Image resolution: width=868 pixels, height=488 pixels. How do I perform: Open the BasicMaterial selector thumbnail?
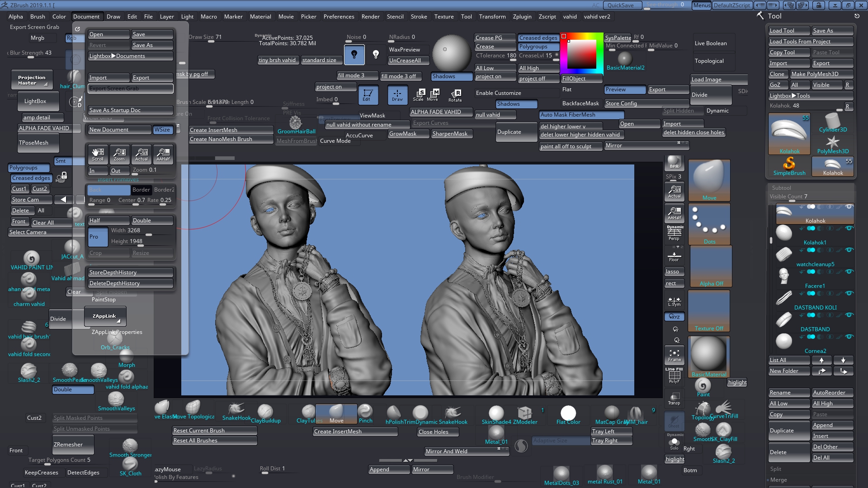click(709, 357)
